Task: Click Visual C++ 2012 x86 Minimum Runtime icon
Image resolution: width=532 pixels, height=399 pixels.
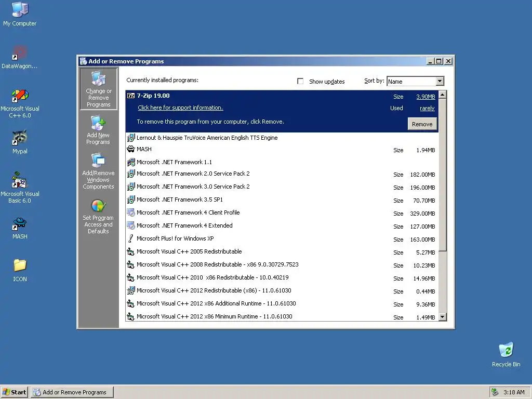Action: point(131,316)
